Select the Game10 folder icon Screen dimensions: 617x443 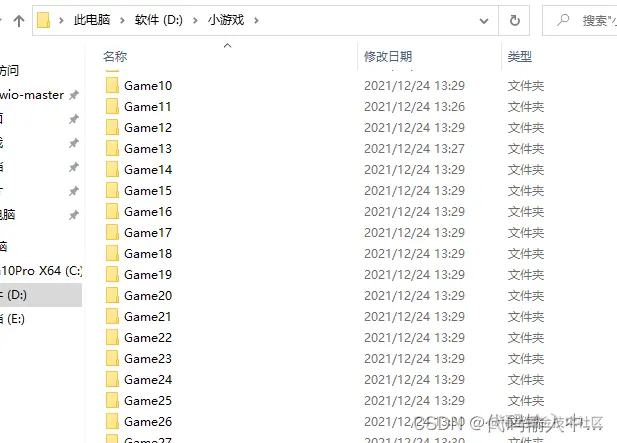pyautogui.click(x=112, y=85)
